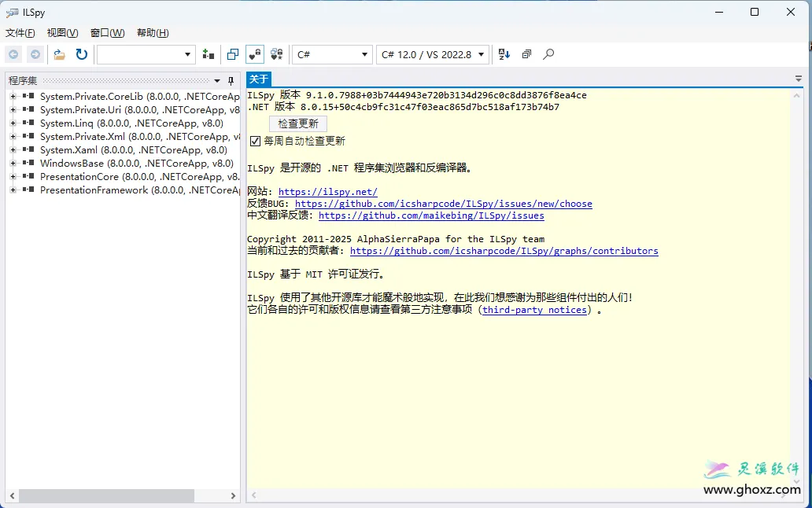
Task: Expand System.Private.Uri node
Action: pyautogui.click(x=13, y=109)
